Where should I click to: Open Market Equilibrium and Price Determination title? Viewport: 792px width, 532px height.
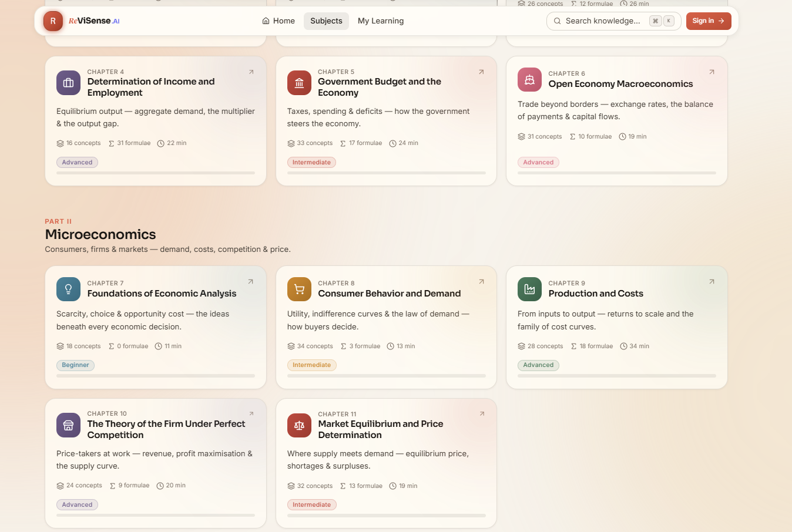click(x=381, y=429)
